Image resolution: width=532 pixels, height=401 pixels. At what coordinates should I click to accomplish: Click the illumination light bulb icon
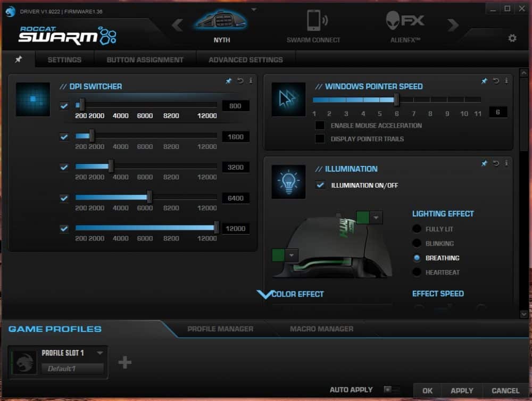tap(288, 181)
